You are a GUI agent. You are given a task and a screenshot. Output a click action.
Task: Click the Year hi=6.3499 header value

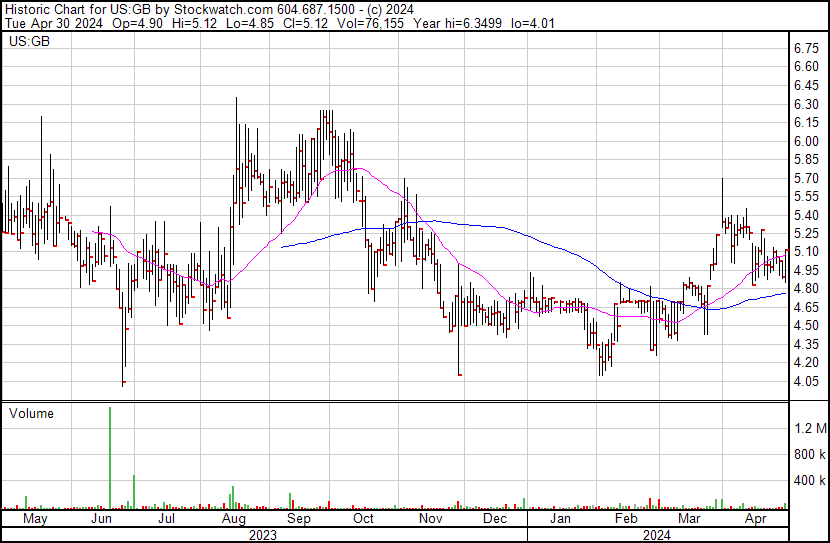[457, 23]
